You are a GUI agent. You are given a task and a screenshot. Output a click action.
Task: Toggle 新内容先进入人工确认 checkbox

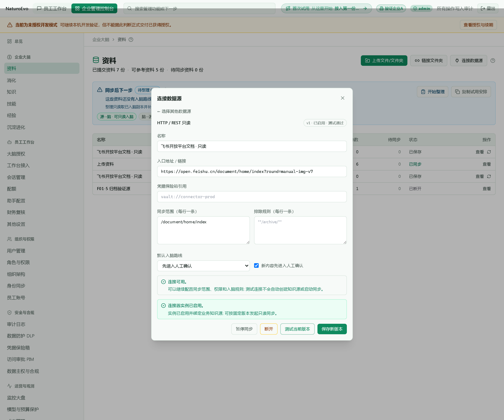256,265
